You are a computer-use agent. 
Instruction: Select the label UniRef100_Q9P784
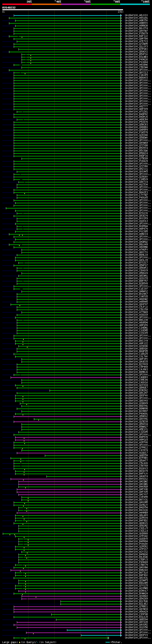(137, 39)
